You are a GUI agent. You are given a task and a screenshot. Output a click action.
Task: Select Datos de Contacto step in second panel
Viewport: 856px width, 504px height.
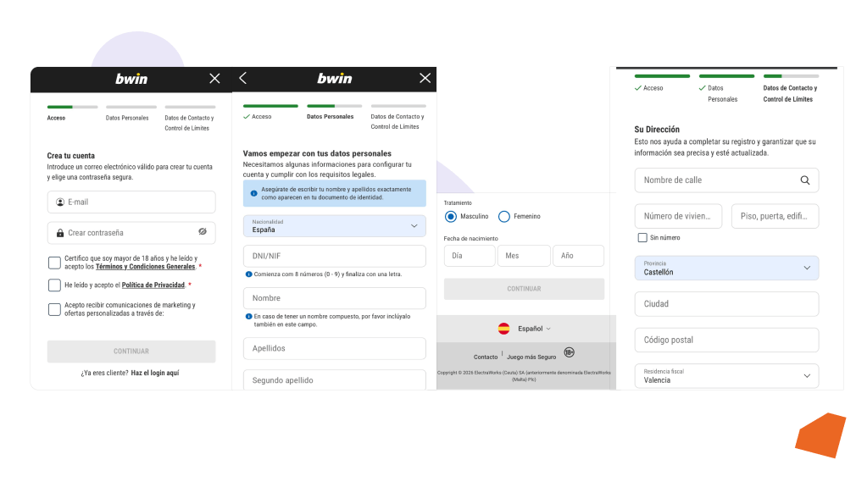click(397, 122)
